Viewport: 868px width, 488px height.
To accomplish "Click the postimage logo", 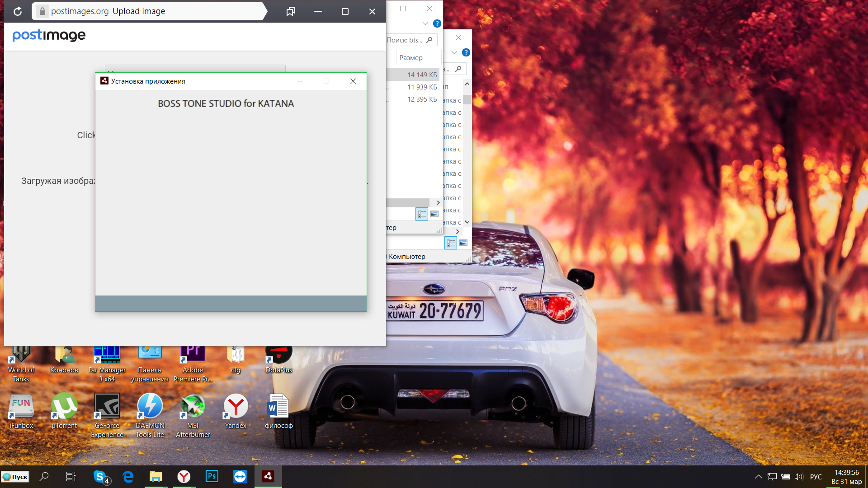I will 49,35.
